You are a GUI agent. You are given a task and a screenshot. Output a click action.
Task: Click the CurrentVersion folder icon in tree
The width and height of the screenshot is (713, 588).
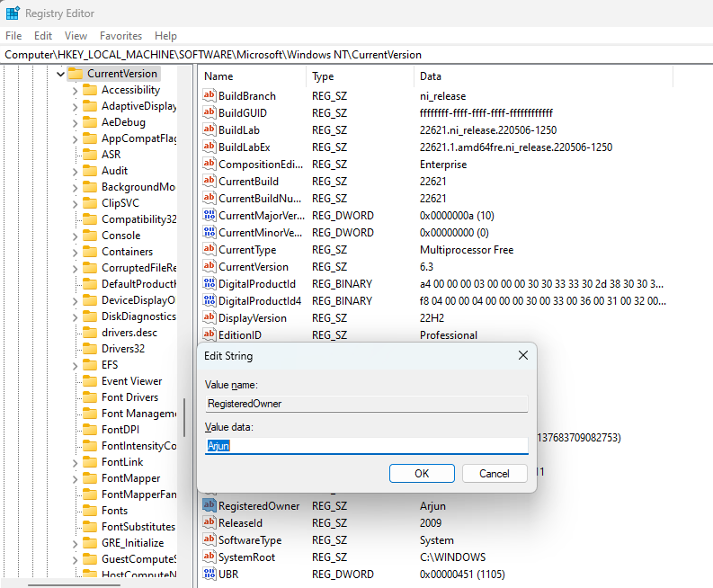point(76,73)
